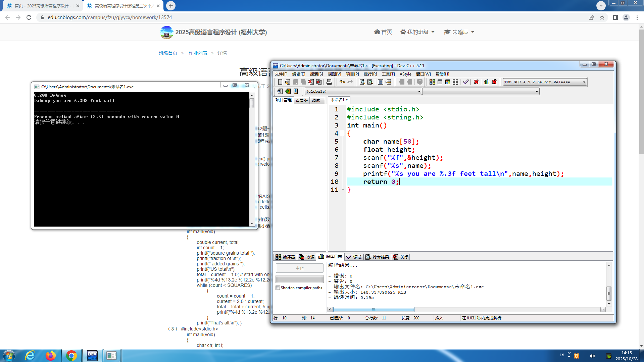Click the Chrome address bar URL
Viewport: 644px width, 362px height.
point(109,17)
